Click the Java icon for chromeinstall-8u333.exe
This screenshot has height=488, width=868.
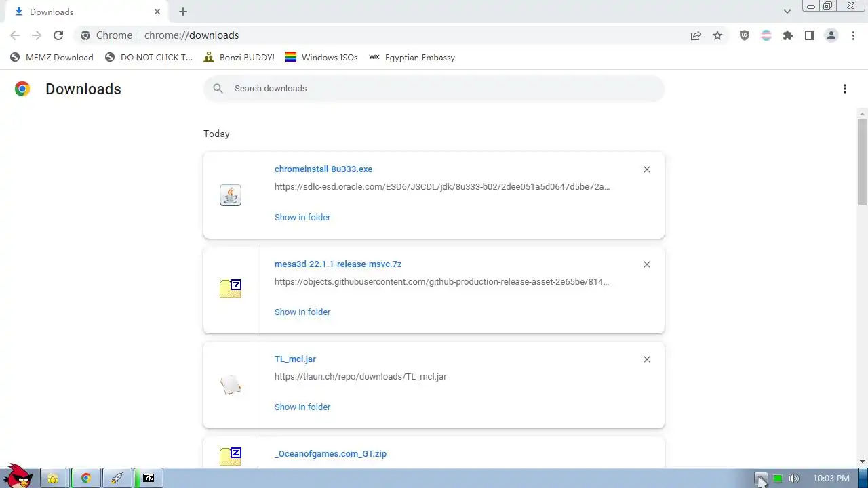[x=231, y=195]
